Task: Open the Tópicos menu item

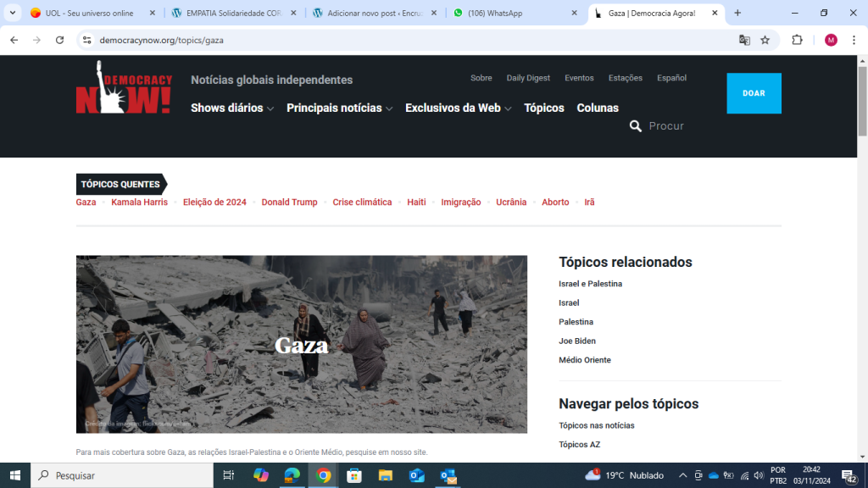Action: 543,108
